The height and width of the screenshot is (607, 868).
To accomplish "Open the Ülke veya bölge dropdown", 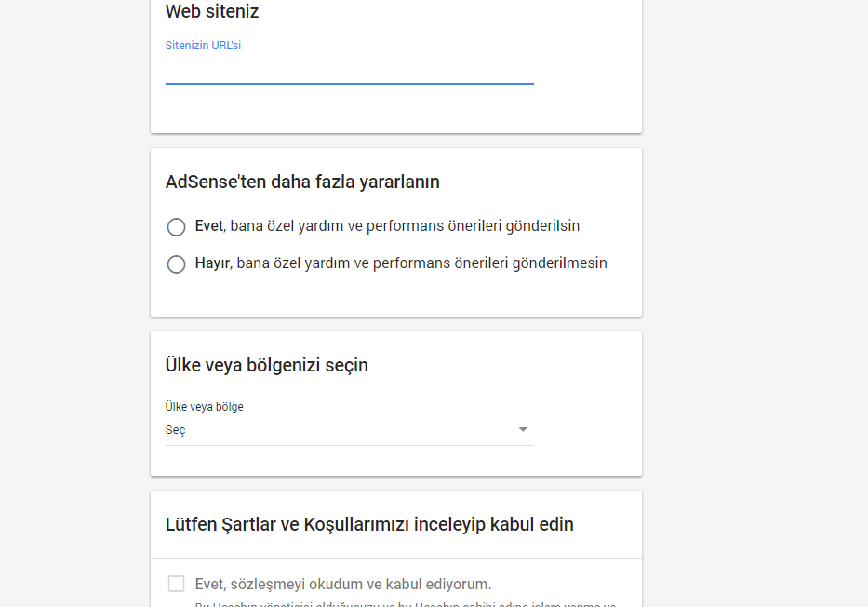I will (349, 430).
